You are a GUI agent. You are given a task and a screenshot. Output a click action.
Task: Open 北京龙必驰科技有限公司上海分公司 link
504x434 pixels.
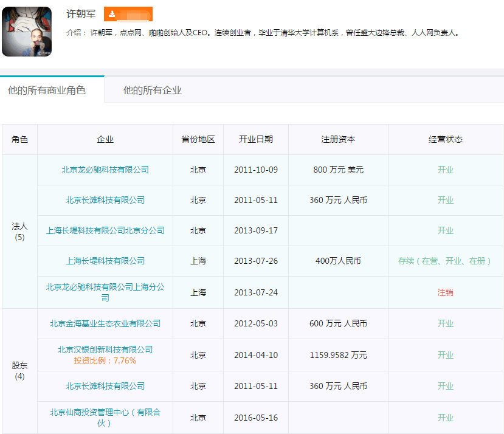pyautogui.click(x=105, y=292)
